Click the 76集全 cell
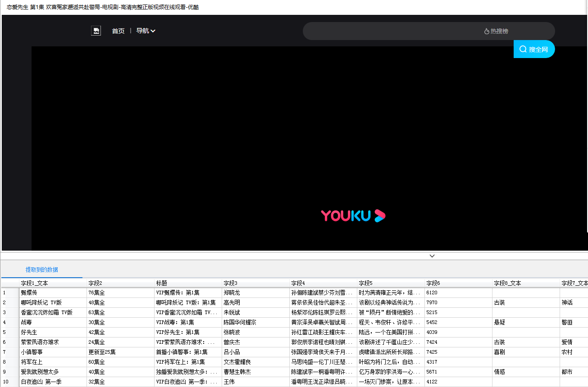Image resolution: width=588 pixels, height=387 pixels. click(121, 292)
